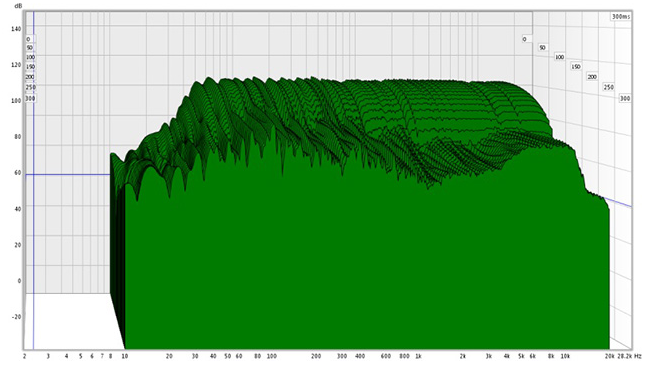Click the 3k frequency axis label
Image resolution: width=660 pixels, height=370 pixels.
[488, 356]
